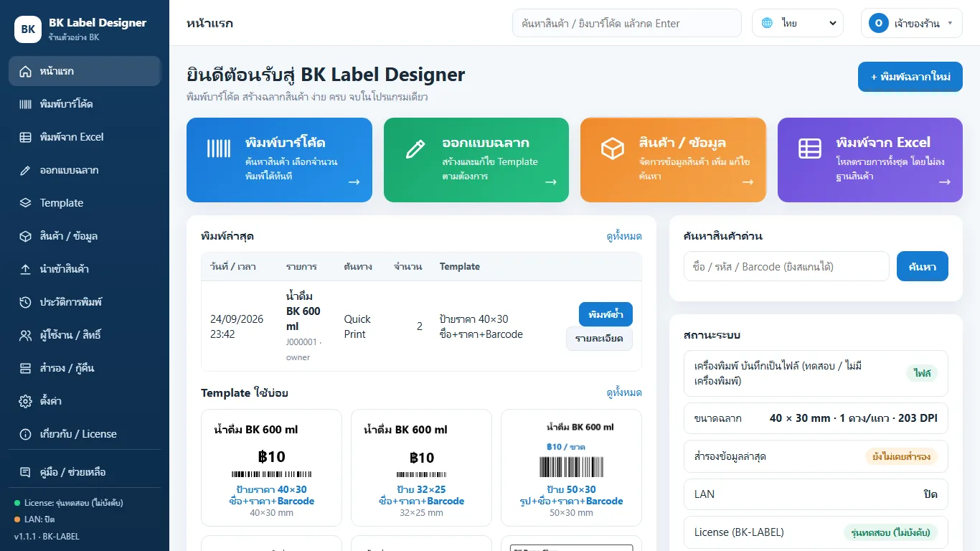Click the ยังไม่เคยสำรอง backup status badge
980x551 pixels.
point(901,456)
